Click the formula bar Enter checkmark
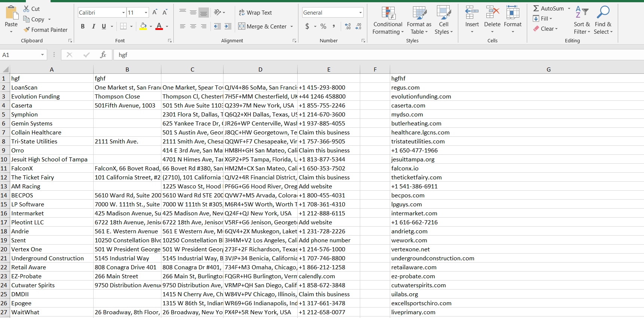 click(86, 55)
